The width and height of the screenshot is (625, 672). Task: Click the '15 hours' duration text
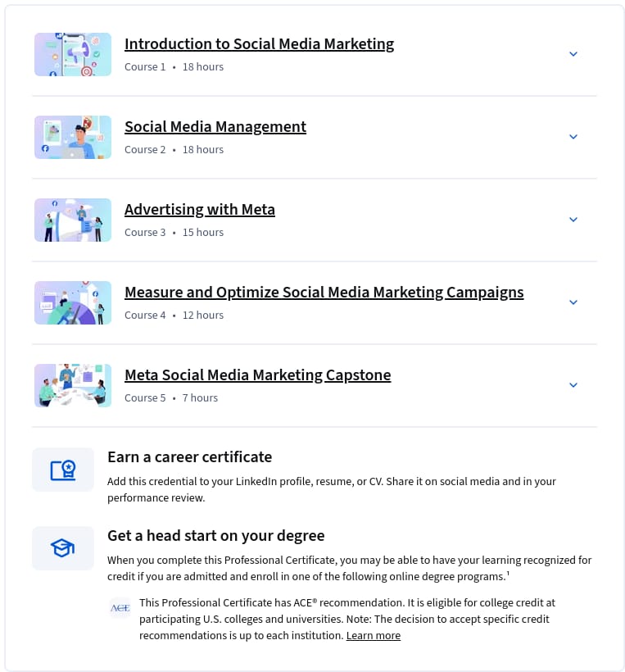coord(203,232)
